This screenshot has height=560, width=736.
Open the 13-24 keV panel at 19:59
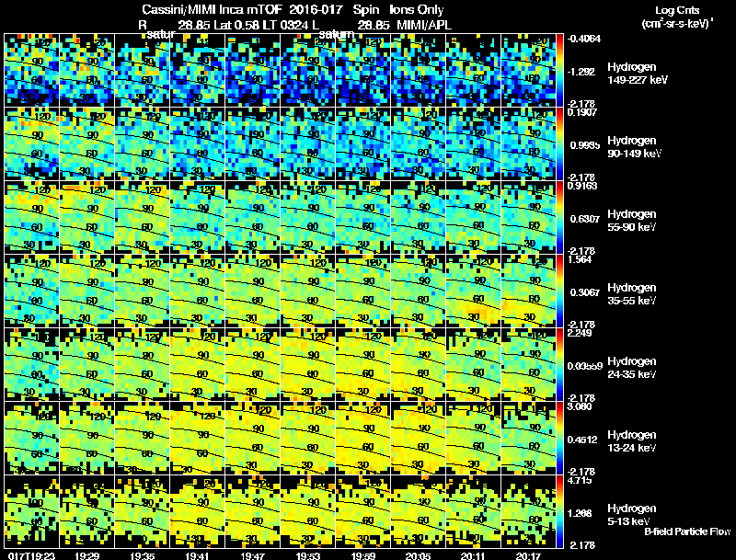[x=363, y=439]
